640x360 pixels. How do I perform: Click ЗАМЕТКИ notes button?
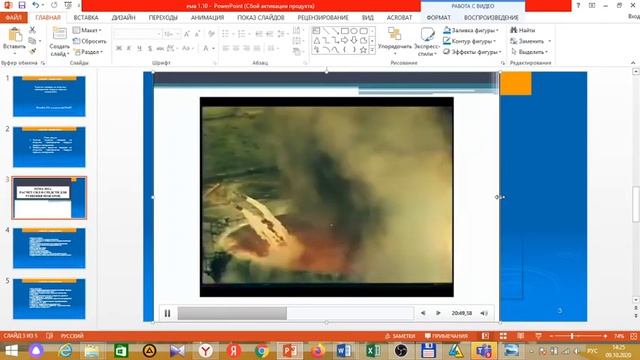click(x=400, y=336)
